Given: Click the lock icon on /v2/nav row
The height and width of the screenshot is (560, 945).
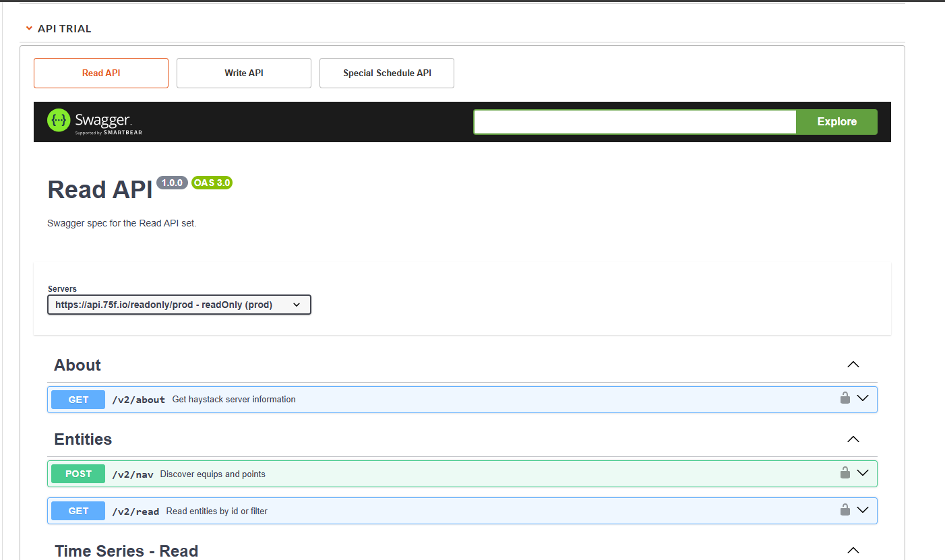Looking at the screenshot, I should pos(845,472).
